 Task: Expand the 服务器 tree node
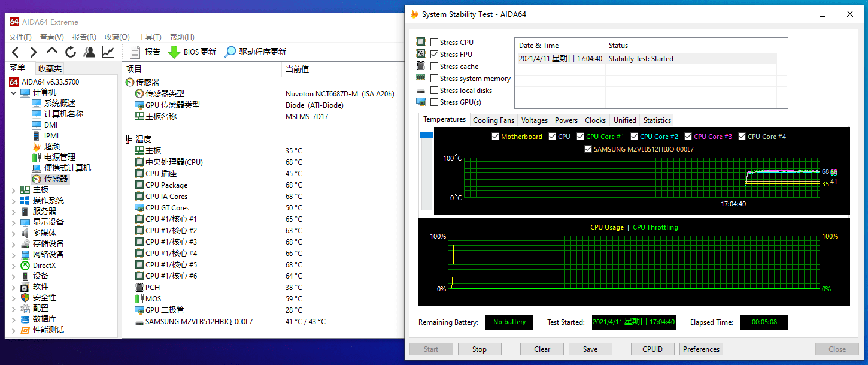pos(13,211)
